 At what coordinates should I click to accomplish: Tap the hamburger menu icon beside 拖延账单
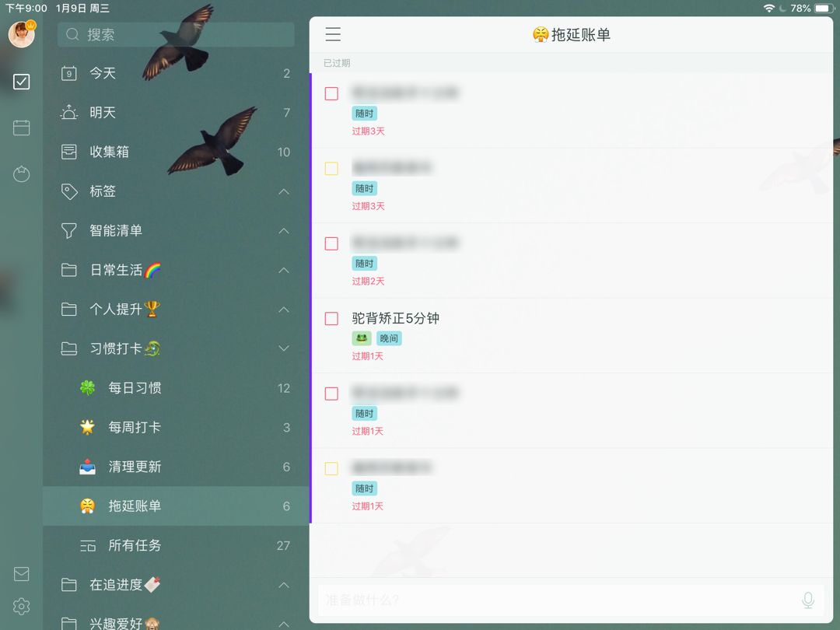point(333,34)
